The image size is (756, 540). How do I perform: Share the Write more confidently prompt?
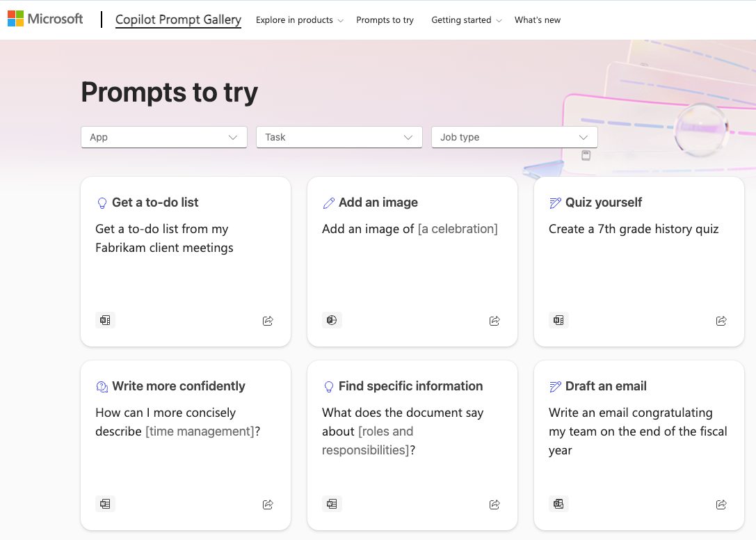click(268, 505)
